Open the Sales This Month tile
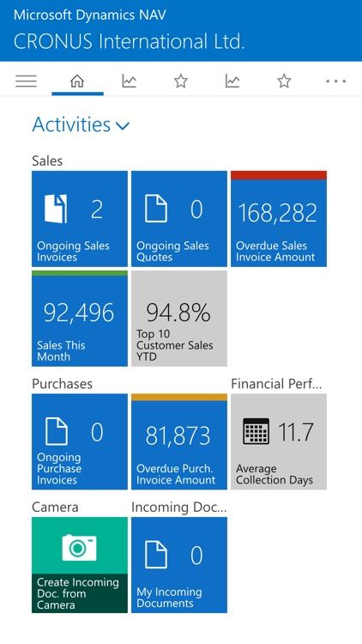The height and width of the screenshot is (644, 362). (x=80, y=319)
